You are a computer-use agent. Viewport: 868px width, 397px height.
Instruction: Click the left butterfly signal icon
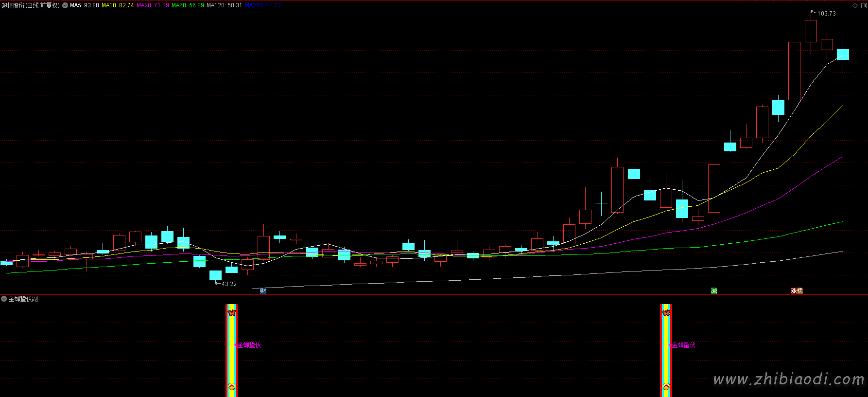[232, 312]
